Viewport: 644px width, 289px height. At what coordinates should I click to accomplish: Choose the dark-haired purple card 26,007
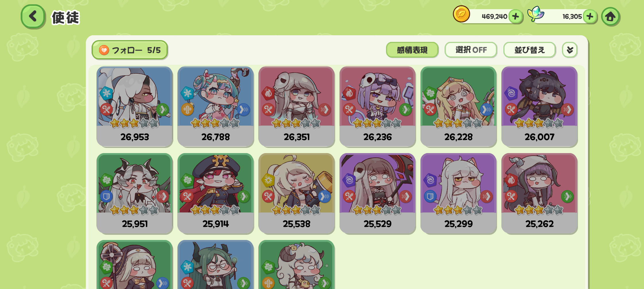(539, 106)
